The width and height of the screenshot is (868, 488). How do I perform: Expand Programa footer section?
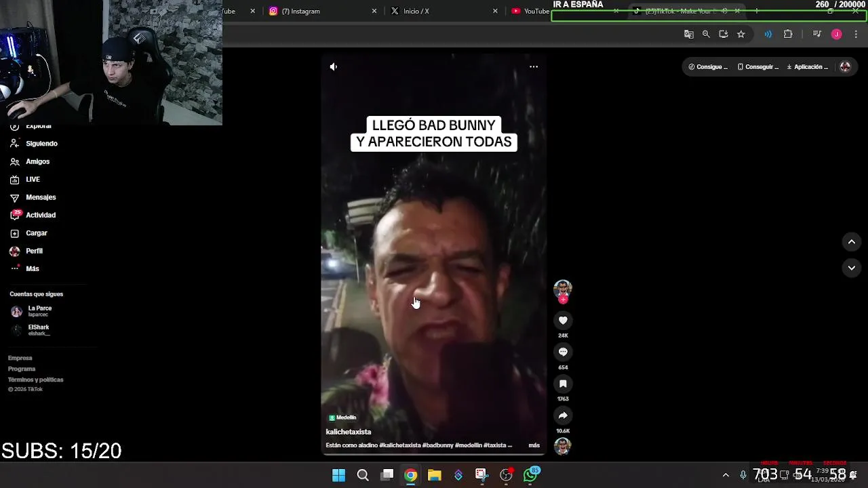click(x=22, y=369)
